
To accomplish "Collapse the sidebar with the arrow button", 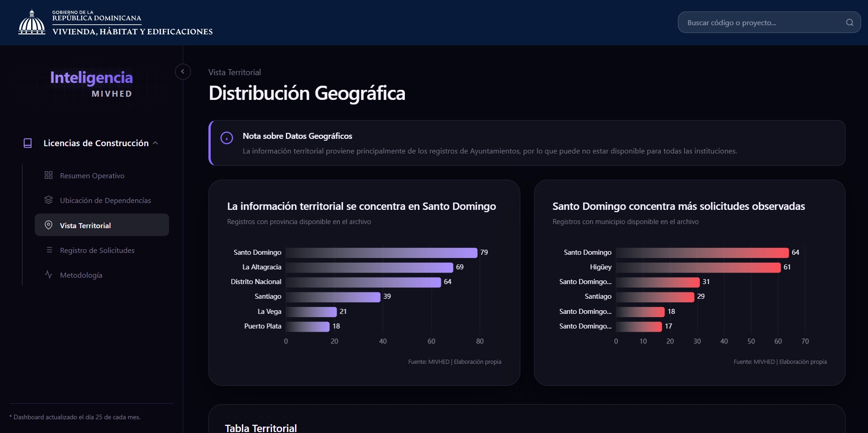I will 183,71.
